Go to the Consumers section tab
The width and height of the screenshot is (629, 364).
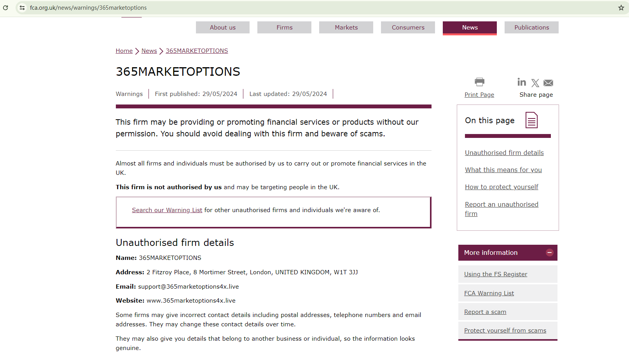pos(408,28)
